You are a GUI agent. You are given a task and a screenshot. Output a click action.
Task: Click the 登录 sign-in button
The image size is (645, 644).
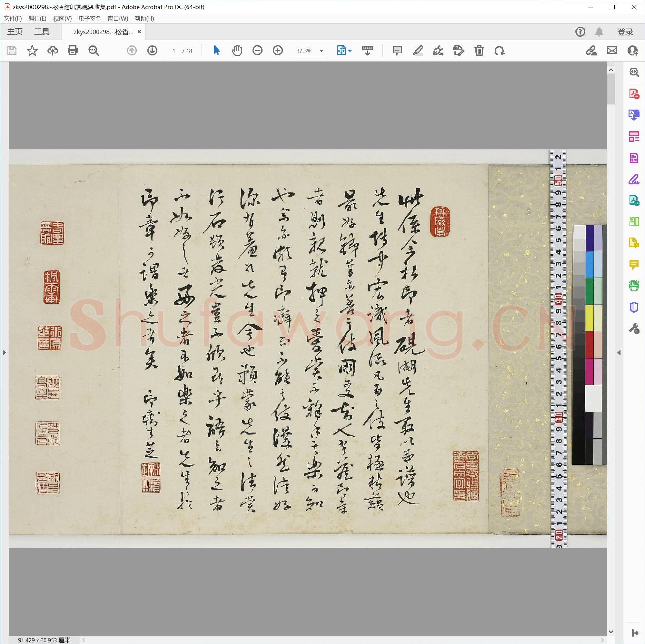[625, 32]
